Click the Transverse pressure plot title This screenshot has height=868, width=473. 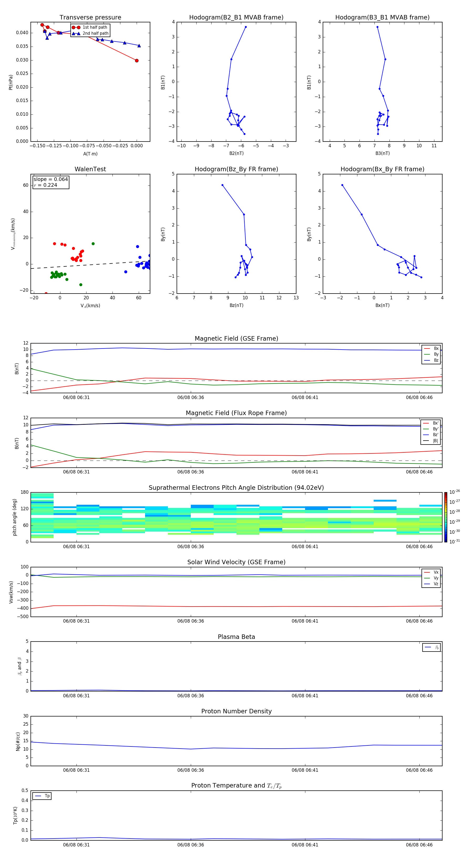90,18
